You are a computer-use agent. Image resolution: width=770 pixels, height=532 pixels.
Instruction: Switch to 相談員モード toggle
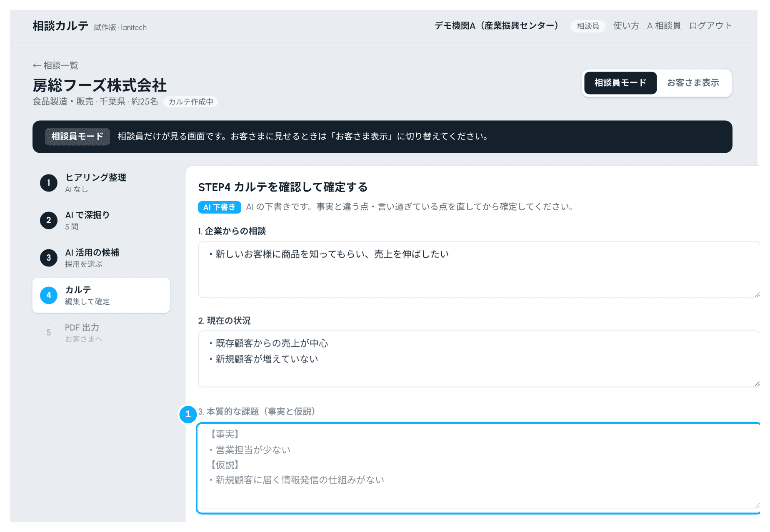pos(620,83)
